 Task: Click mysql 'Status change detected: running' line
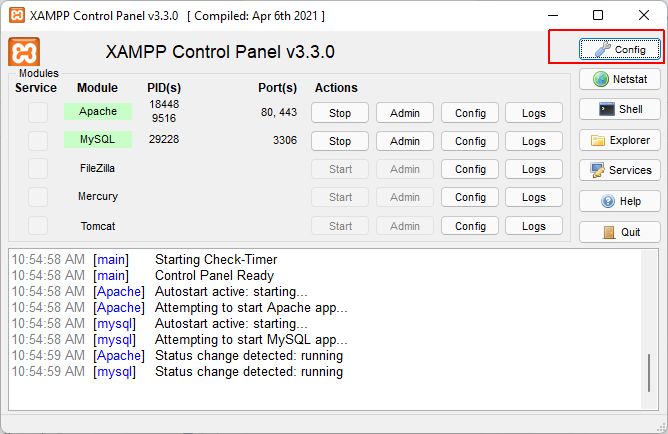point(249,371)
